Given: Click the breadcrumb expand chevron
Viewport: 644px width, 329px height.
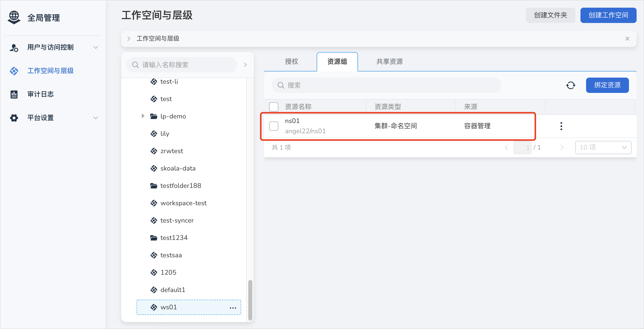Looking at the screenshot, I should [x=129, y=39].
